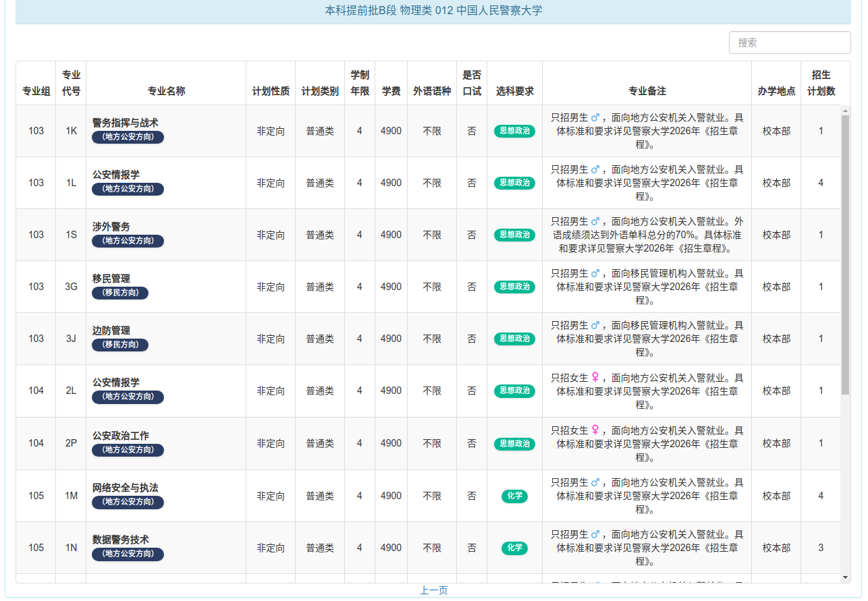Click the male symbol in the 警务指挥与战术 row

point(595,117)
